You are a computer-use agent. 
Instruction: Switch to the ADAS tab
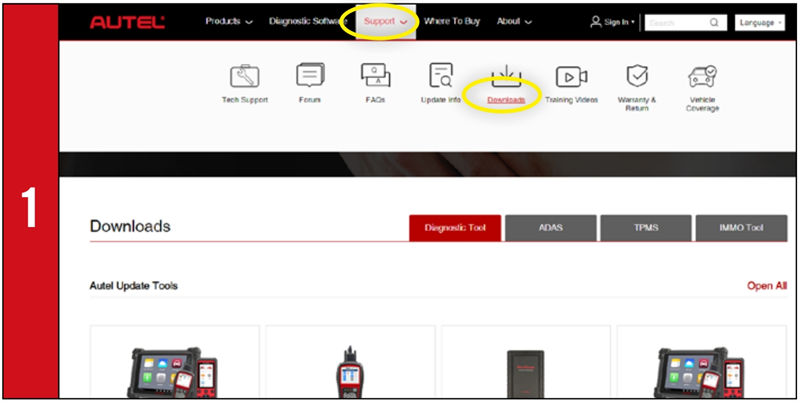tap(551, 228)
